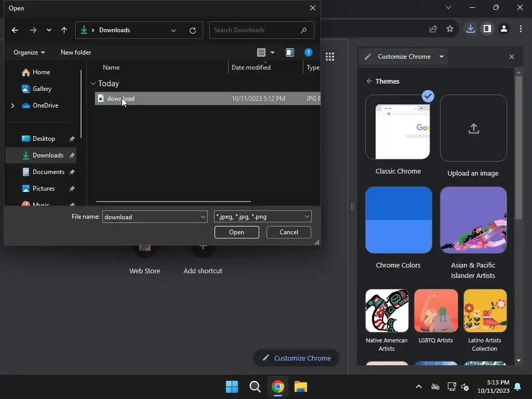Open dialog help icon
The height and width of the screenshot is (399, 532).
(x=308, y=52)
